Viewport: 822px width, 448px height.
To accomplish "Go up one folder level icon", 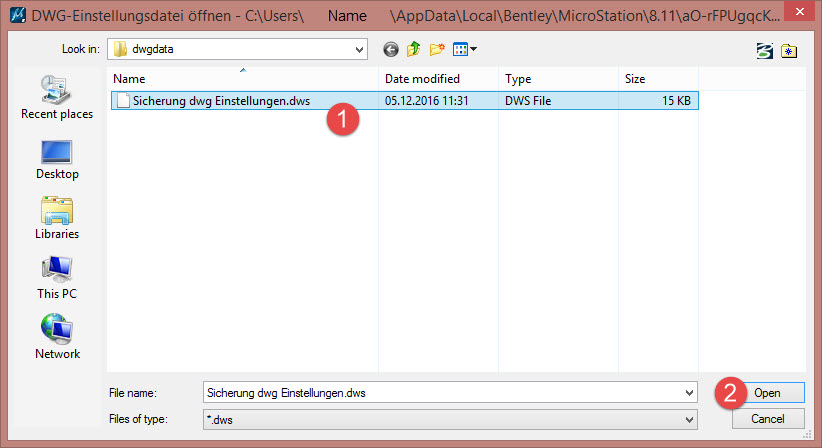I will (414, 49).
